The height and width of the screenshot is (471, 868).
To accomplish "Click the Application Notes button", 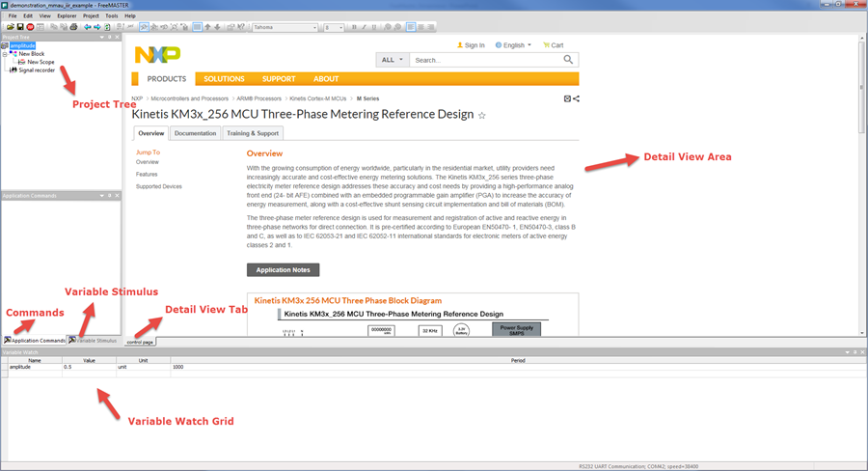I will (283, 270).
